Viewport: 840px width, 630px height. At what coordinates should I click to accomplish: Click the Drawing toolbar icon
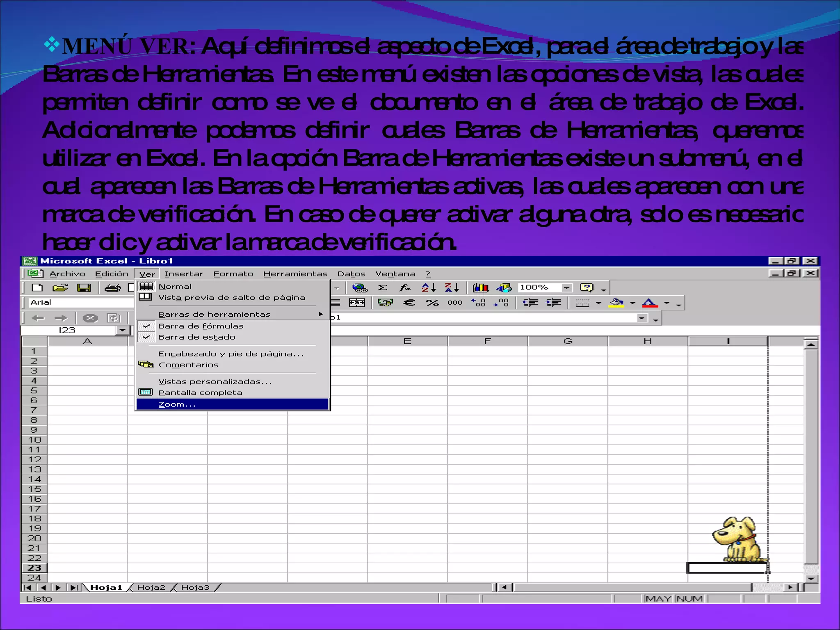click(504, 288)
